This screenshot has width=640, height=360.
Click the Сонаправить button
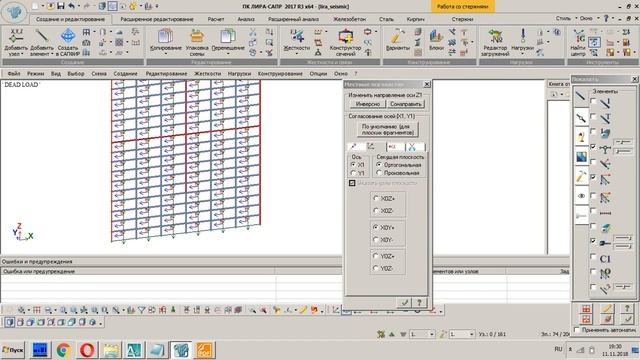pos(405,104)
